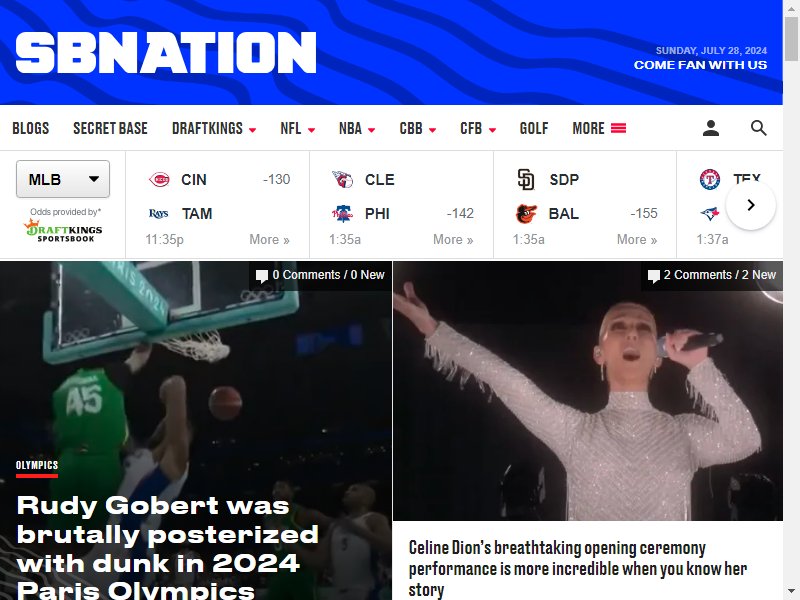Open the search magnifier icon
800x600 pixels.
(758, 128)
